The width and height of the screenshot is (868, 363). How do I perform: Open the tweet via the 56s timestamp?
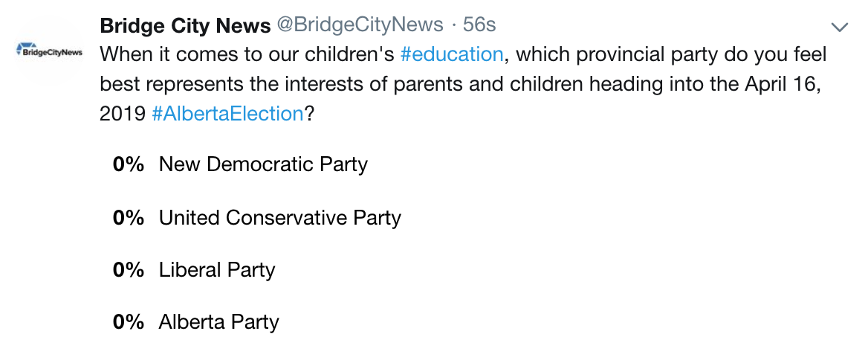[479, 25]
